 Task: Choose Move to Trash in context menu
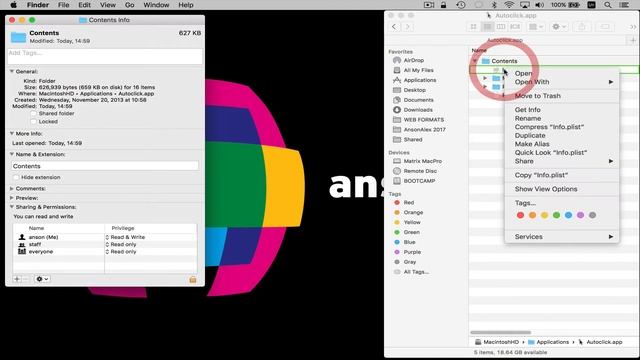[562, 96]
